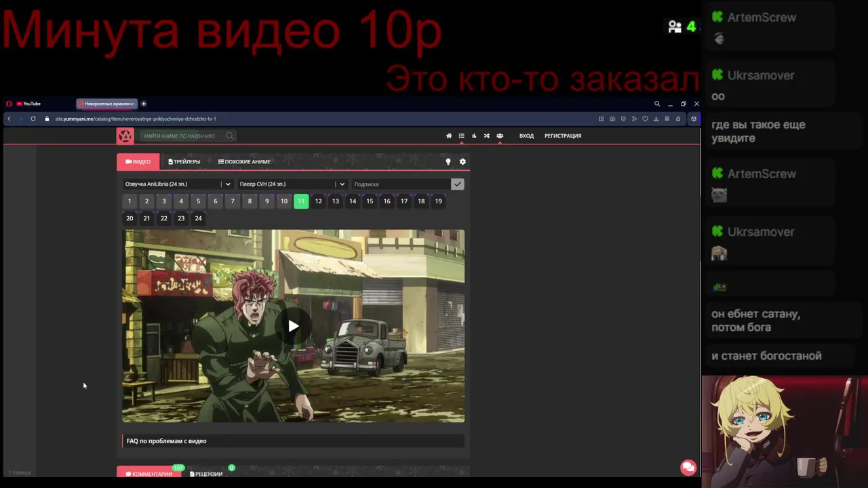
Task: Click the camera snapshot icon in address bar
Action: point(612,119)
